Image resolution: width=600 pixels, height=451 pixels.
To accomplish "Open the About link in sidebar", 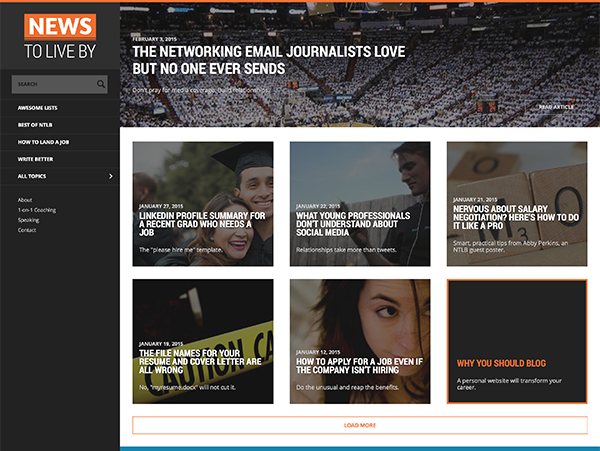I will click(x=25, y=200).
